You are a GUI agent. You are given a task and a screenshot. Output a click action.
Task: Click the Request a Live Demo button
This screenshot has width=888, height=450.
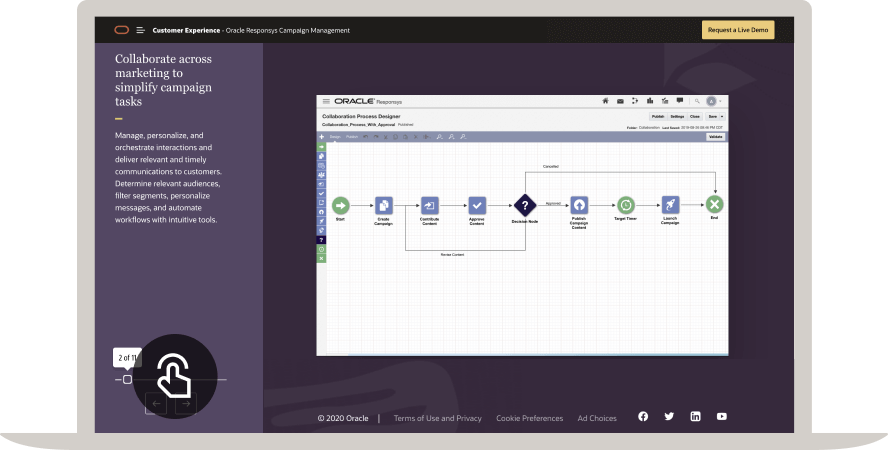(x=738, y=30)
